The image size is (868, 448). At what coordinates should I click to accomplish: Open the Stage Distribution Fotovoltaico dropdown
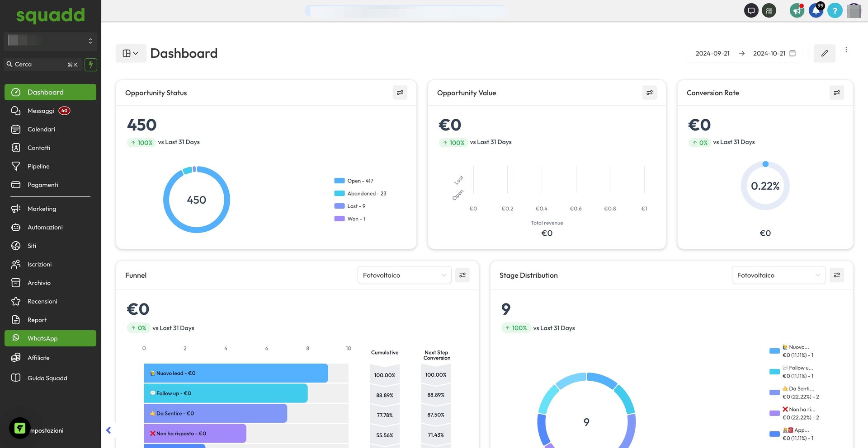point(778,275)
